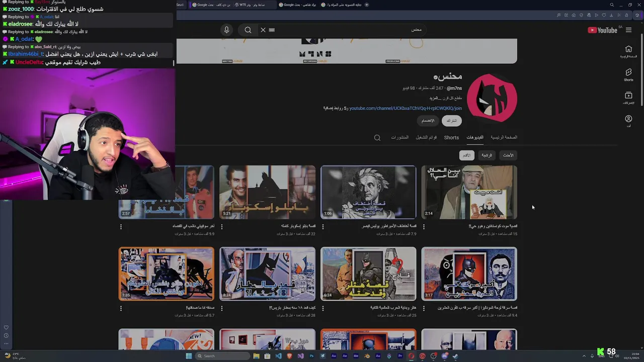Viewport: 644px width, 362px height.
Task: Open the youtube.com/channel join link
Action: (x=405, y=108)
